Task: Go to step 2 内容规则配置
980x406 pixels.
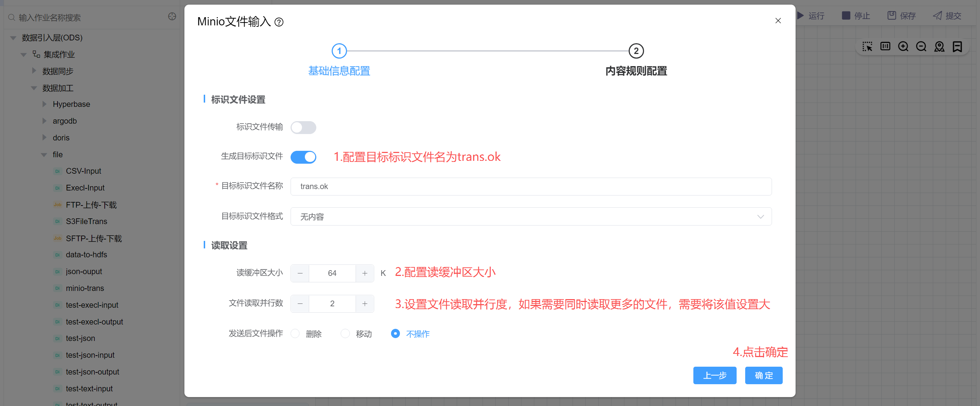Action: click(x=636, y=51)
